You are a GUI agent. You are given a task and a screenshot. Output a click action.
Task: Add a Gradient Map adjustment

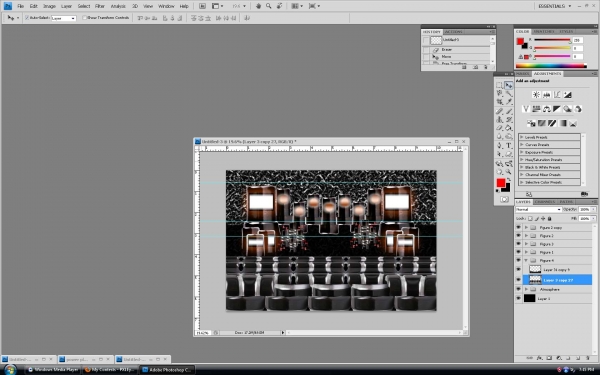[x=562, y=123]
